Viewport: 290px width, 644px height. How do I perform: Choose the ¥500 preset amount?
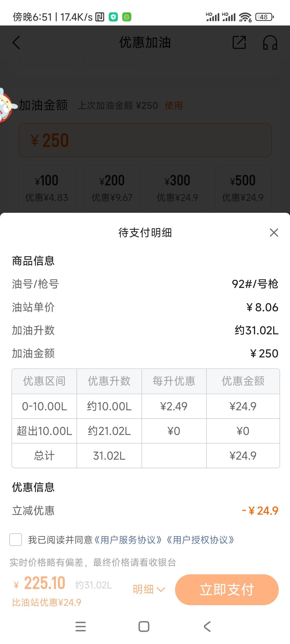(243, 188)
